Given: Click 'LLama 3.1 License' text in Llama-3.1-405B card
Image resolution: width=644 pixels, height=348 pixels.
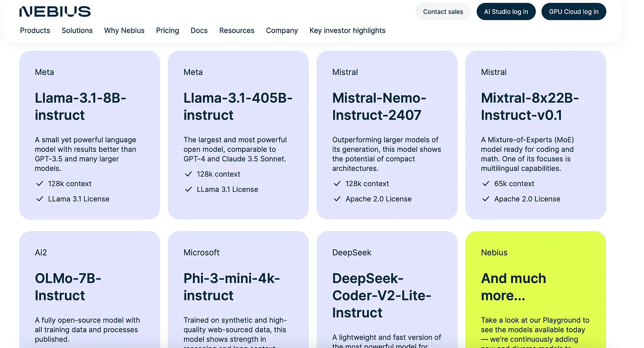Looking at the screenshot, I should [x=228, y=189].
